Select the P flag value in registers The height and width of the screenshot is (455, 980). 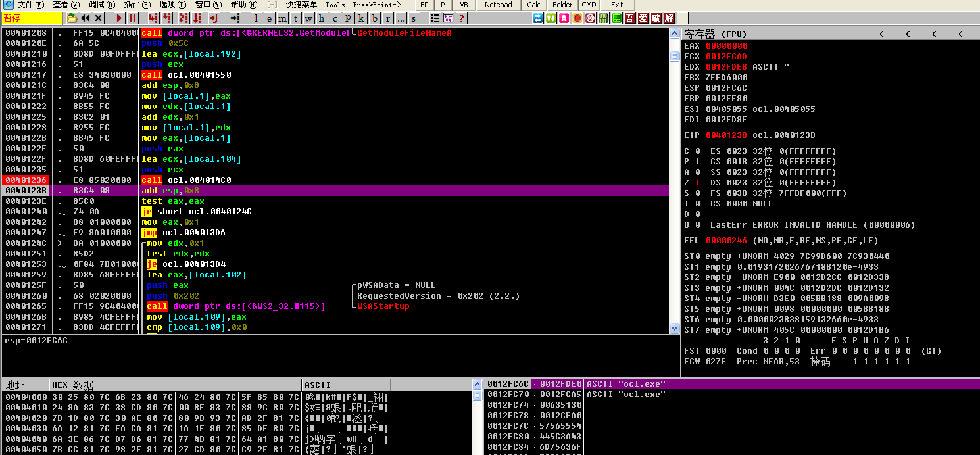(697, 162)
